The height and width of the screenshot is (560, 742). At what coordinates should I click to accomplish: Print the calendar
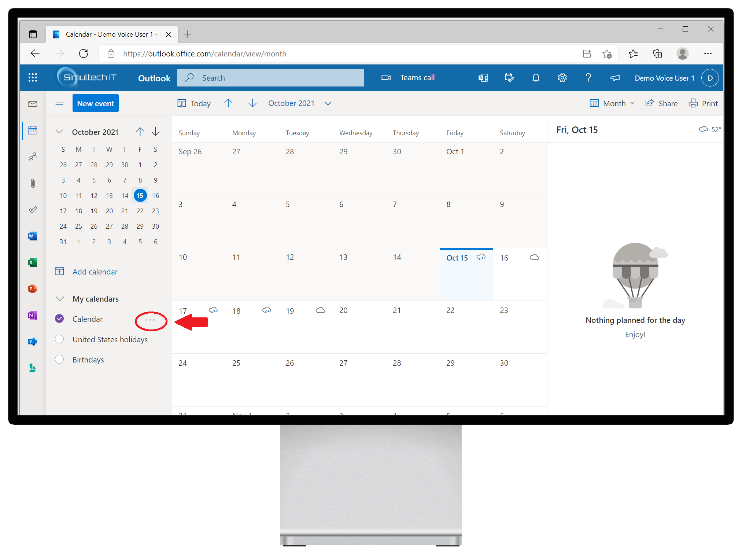click(703, 103)
